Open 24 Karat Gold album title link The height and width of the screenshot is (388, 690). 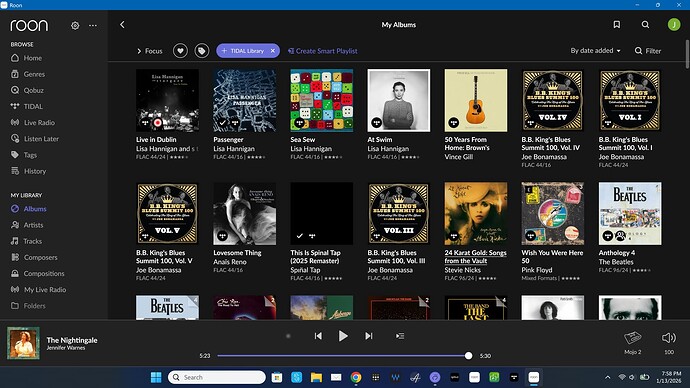click(x=475, y=256)
